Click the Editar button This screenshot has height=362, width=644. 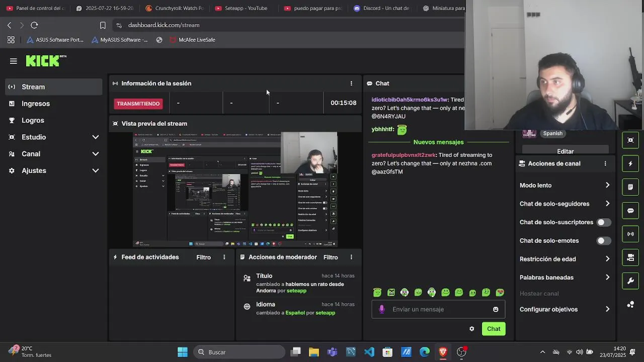(x=566, y=151)
